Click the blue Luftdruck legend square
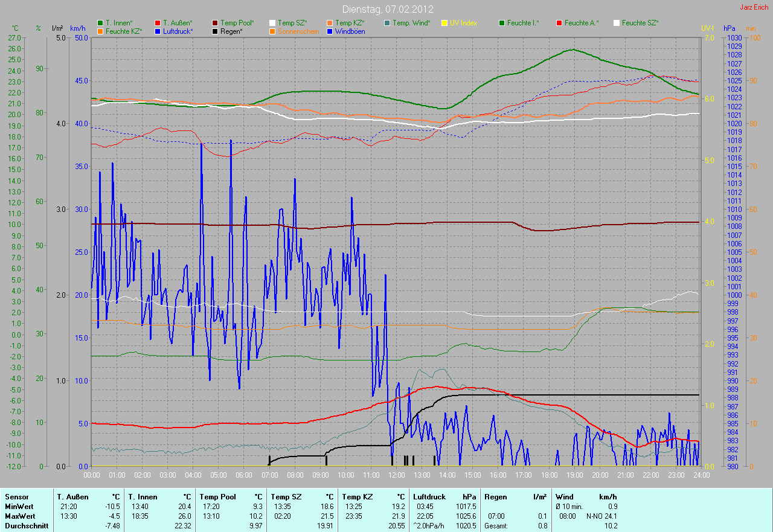 pyautogui.click(x=158, y=31)
